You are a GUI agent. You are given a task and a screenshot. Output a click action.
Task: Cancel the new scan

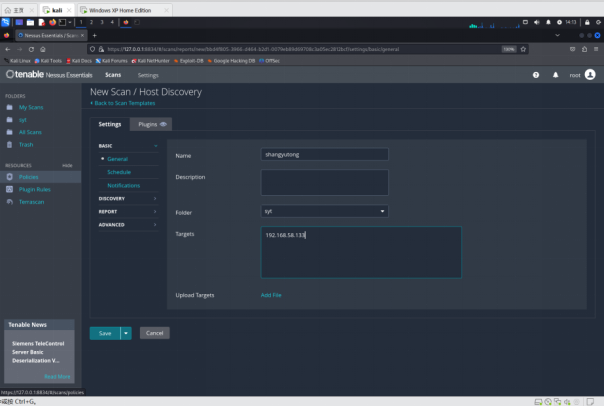pyautogui.click(x=154, y=333)
